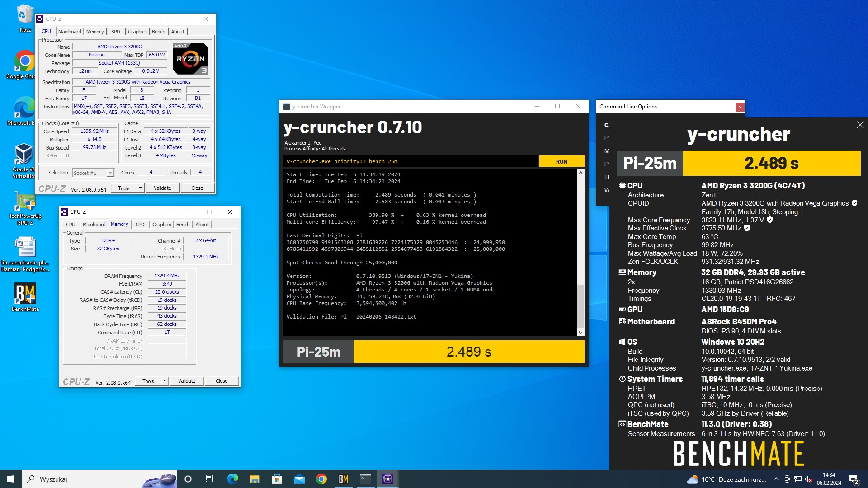Open Bench tab in top CPU-Z window
Screen dimensions: 868x488
coord(159,32)
